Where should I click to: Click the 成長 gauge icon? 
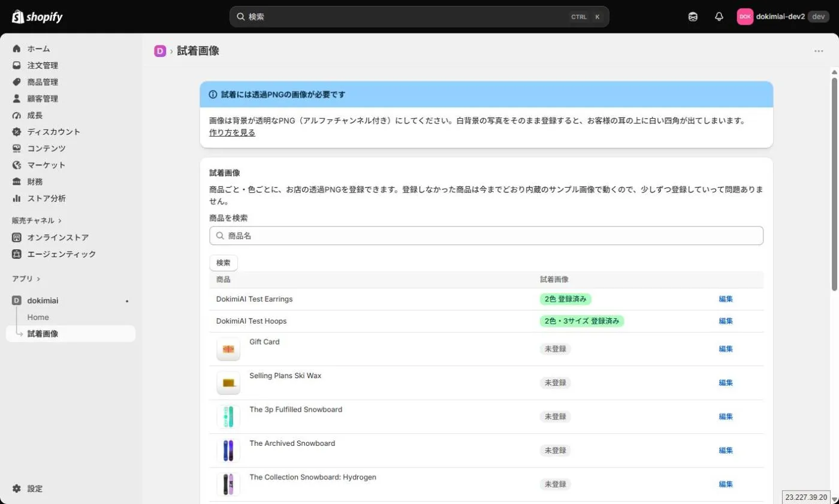coord(17,116)
